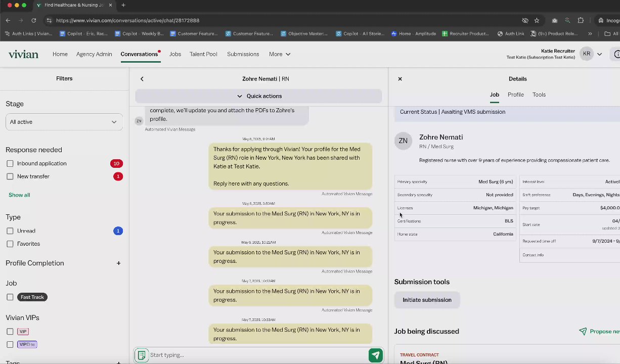620x364 pixels.
Task: Click the Start typing message field
Action: coord(258,355)
